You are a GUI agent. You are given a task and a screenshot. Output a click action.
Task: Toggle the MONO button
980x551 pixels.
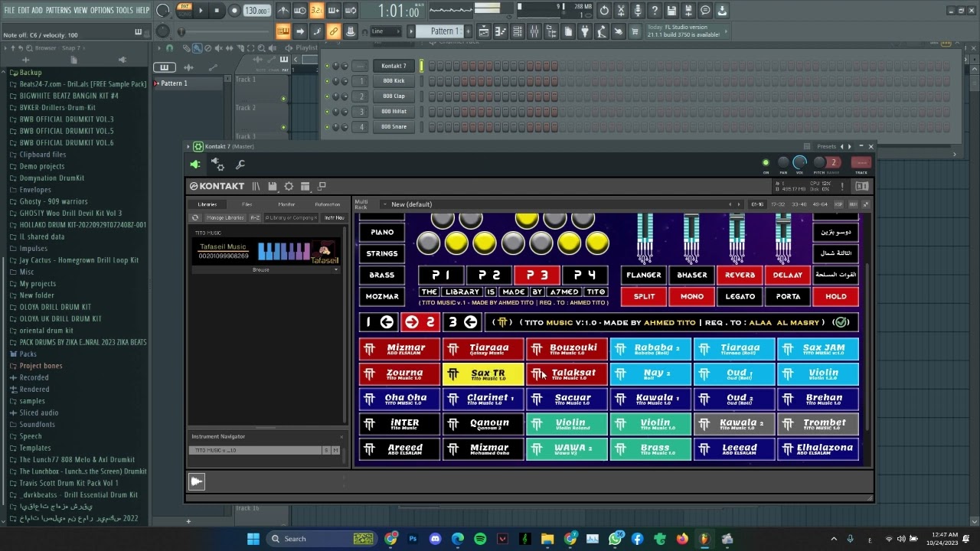click(691, 296)
